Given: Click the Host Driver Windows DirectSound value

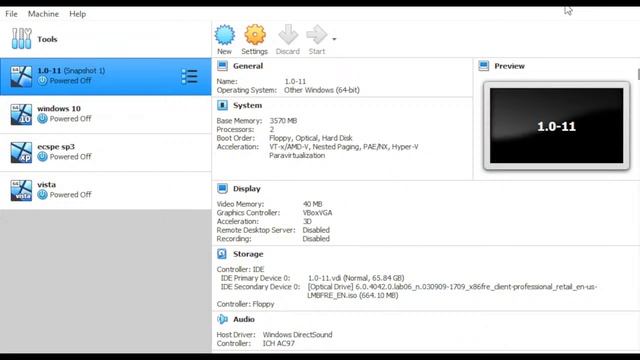Looking at the screenshot, I should pos(297,335).
